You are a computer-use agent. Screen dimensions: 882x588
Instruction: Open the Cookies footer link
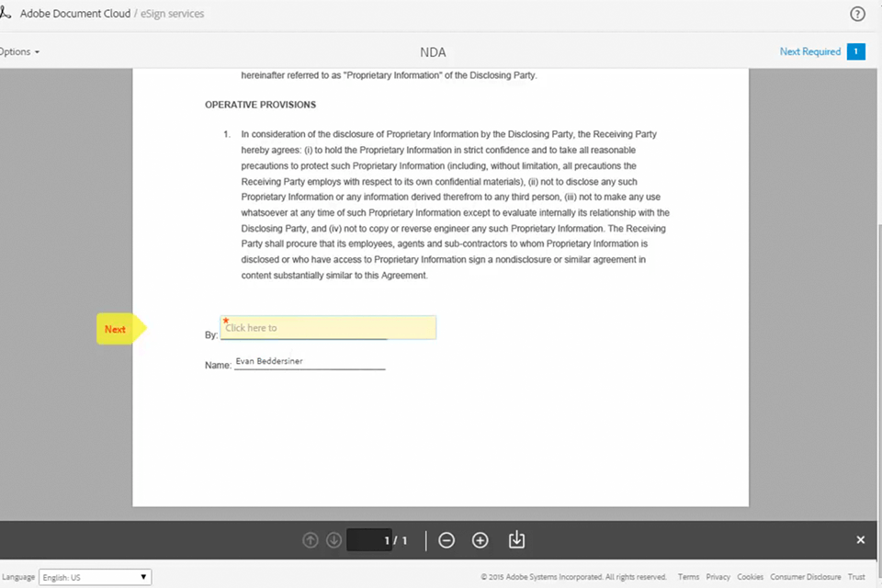click(751, 577)
